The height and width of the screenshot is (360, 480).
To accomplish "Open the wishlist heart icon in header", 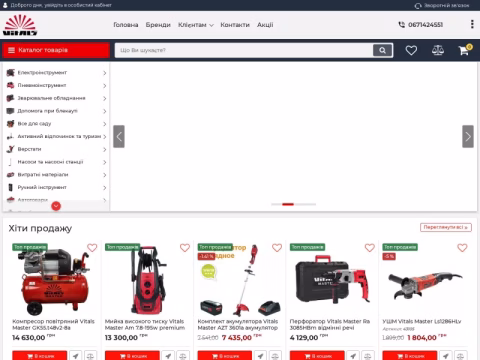I will [411, 50].
